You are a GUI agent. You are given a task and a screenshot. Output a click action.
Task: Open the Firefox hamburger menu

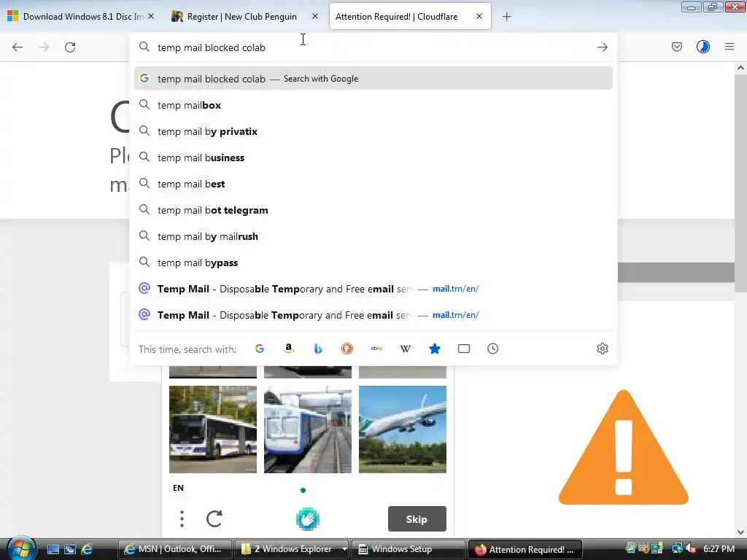click(729, 47)
